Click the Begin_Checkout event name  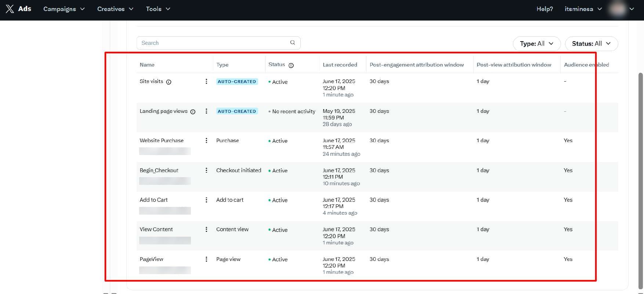(159, 170)
